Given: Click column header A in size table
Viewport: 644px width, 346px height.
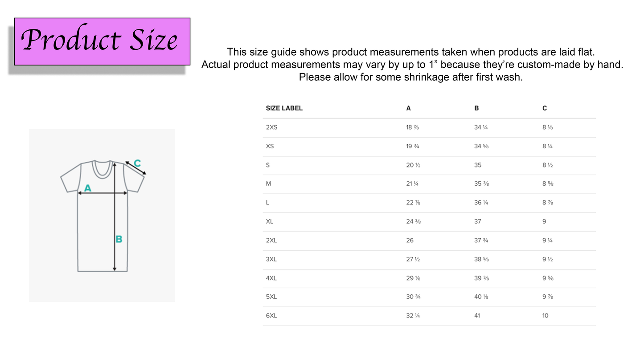Looking at the screenshot, I should pyautogui.click(x=408, y=108).
